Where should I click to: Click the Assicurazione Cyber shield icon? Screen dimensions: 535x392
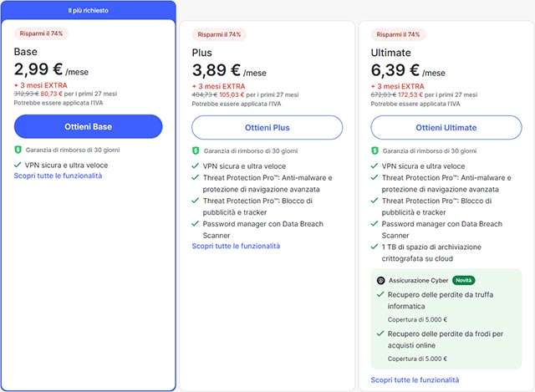click(380, 281)
